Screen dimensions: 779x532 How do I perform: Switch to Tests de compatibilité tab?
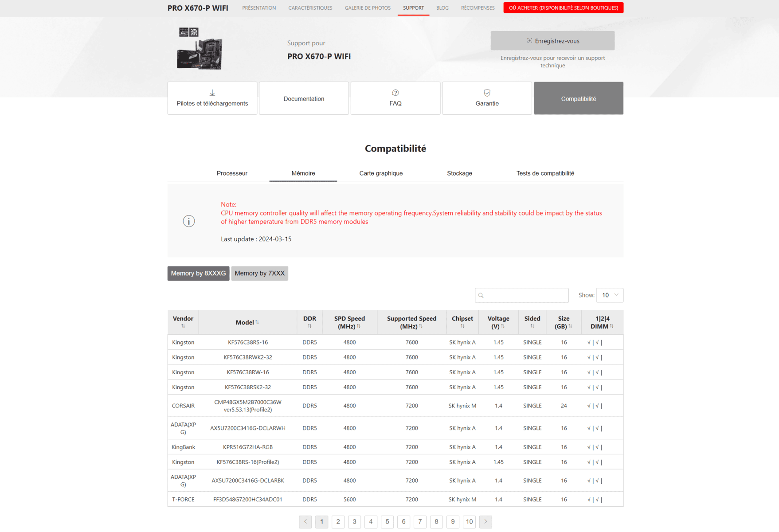545,173
